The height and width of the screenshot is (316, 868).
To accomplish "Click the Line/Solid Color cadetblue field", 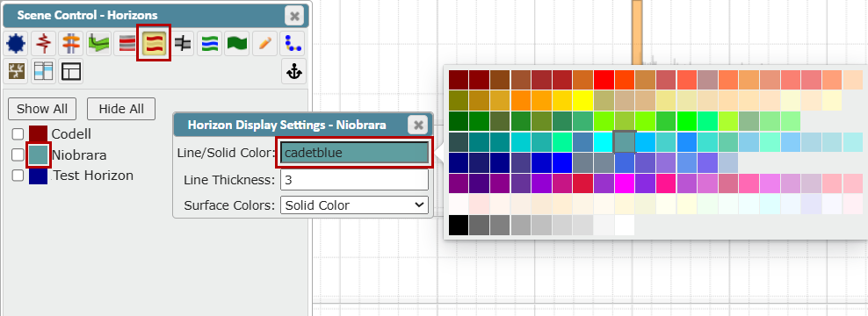I will (354, 154).
